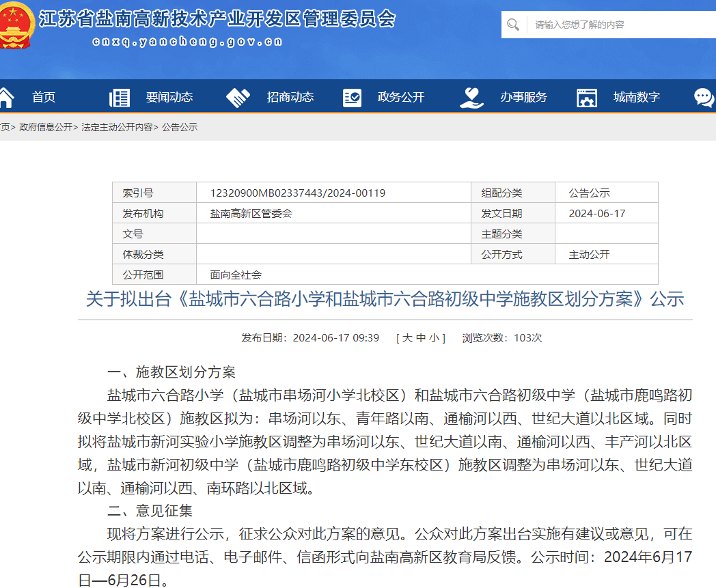This screenshot has height=588, width=716.
Task: Open the 城南数字 menu
Action: pos(637,97)
